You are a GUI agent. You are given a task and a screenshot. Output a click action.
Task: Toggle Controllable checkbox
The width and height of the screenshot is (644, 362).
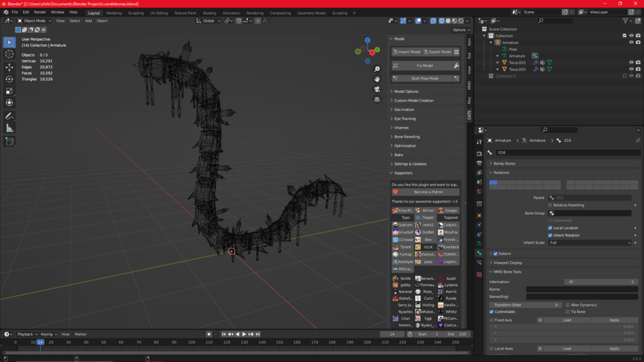(x=491, y=311)
